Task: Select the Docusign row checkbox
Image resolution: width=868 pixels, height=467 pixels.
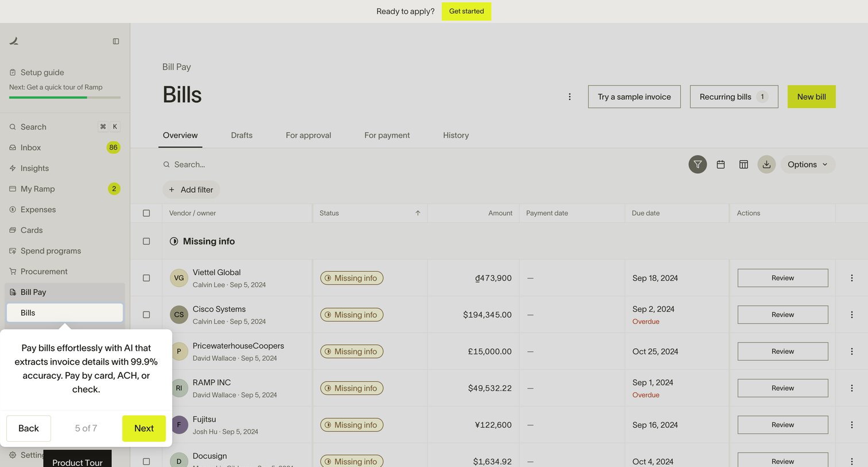Action: [x=146, y=462]
